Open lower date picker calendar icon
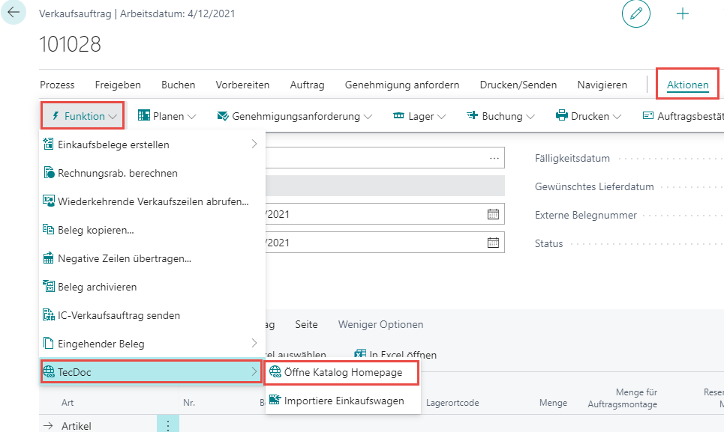 pyautogui.click(x=493, y=243)
